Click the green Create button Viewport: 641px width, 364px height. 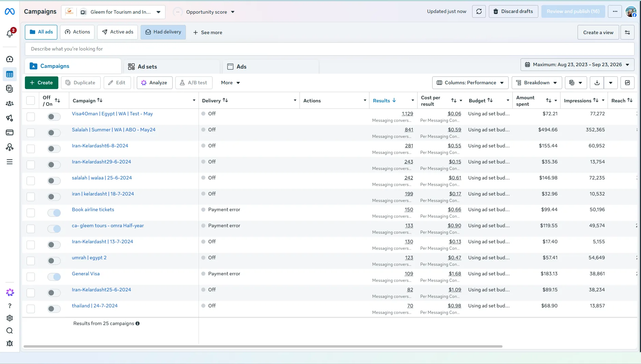(x=41, y=83)
